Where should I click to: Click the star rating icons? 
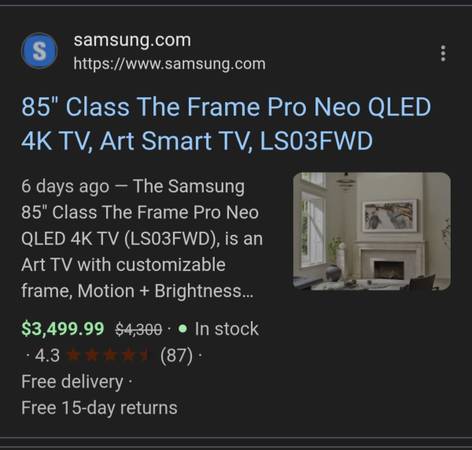(x=107, y=355)
